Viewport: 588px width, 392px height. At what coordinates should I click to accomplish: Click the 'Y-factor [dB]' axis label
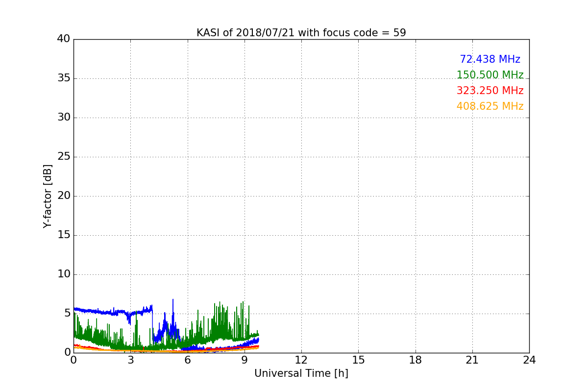48,196
